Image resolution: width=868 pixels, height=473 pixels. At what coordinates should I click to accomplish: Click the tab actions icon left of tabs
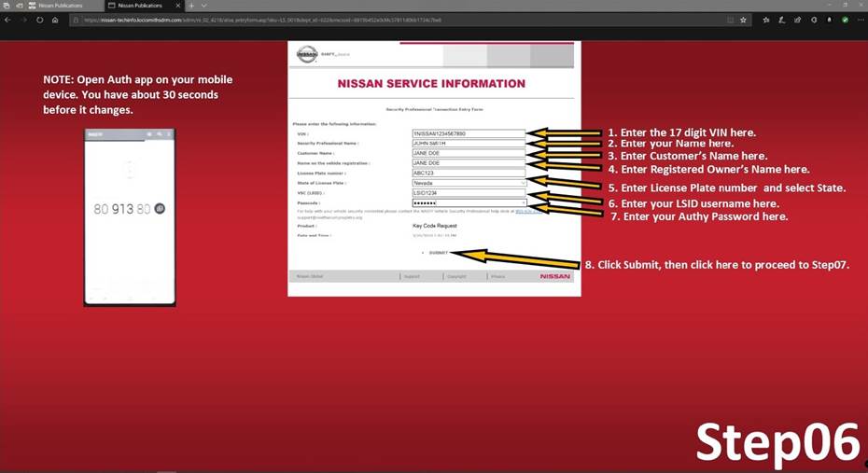[x=7, y=6]
